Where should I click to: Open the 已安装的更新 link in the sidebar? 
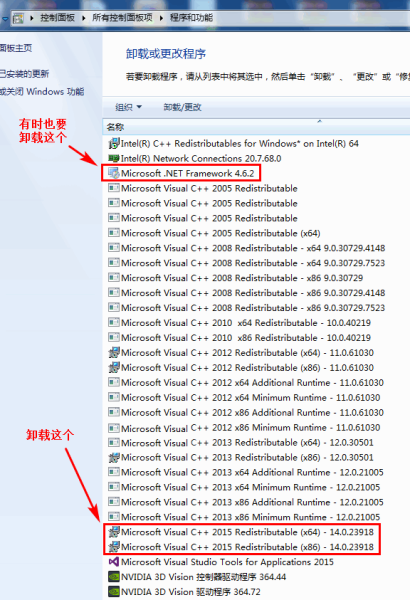click(25, 73)
